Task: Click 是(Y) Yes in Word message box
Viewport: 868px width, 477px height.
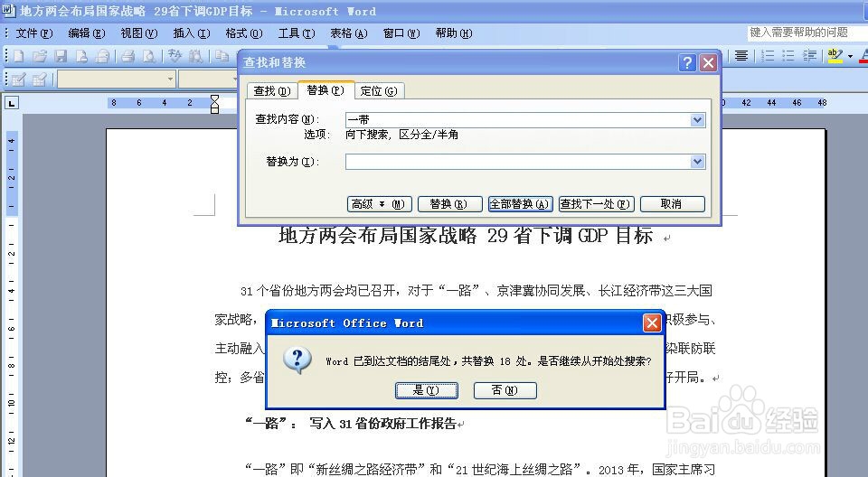Action: click(426, 390)
